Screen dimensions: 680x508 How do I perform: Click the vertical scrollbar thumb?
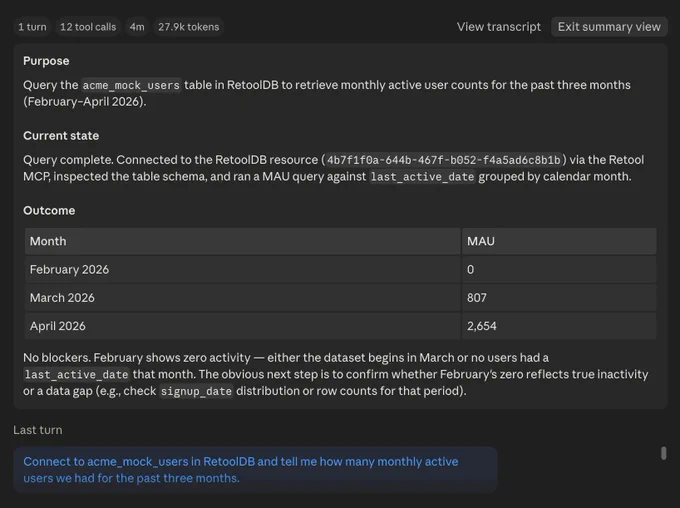(664, 453)
